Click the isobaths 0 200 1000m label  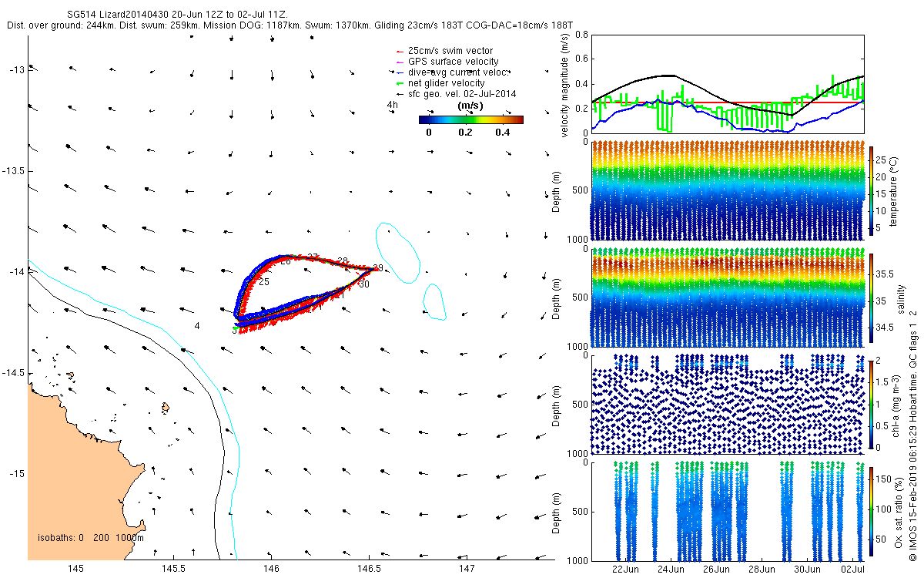click(91, 538)
